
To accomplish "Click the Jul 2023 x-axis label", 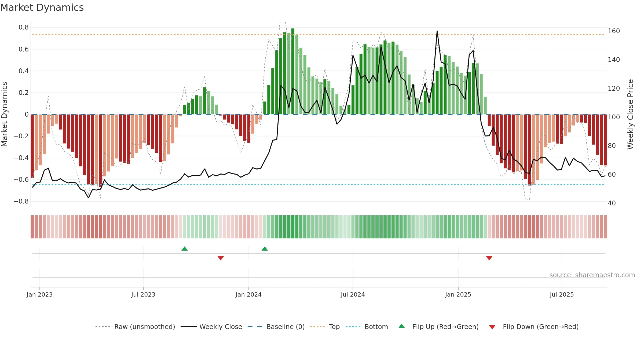I will 143,294.
